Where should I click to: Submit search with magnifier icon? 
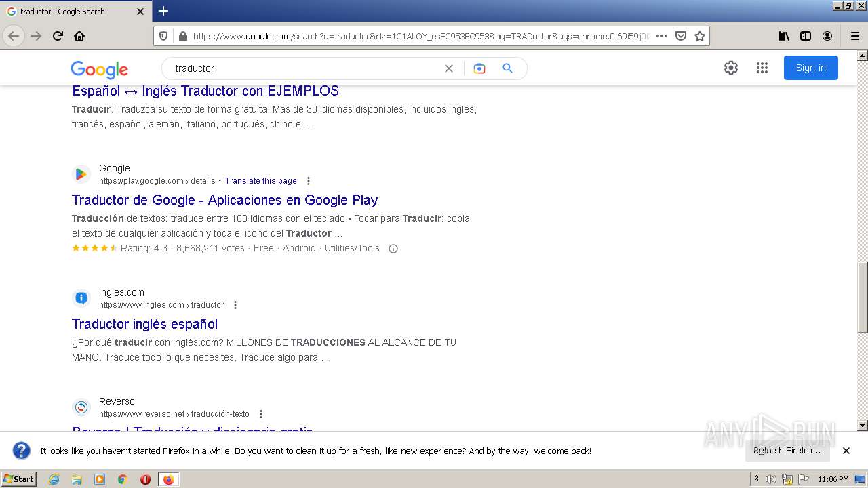click(507, 68)
